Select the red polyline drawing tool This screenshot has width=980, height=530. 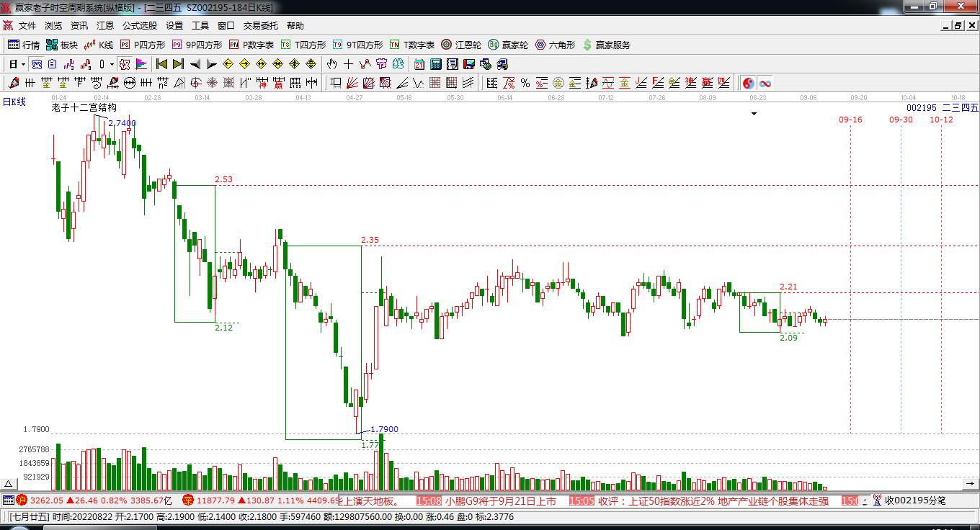coord(365,64)
